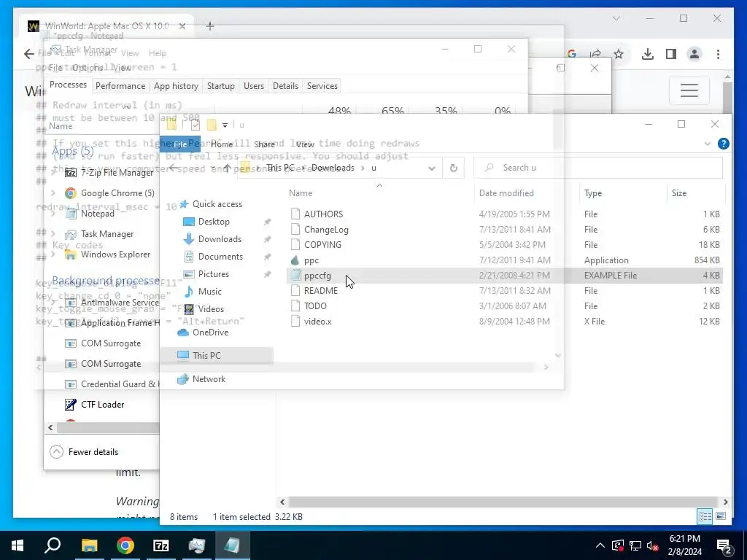747x560 pixels.
Task: Open Explorer help via blue question mark
Action: coord(723,144)
